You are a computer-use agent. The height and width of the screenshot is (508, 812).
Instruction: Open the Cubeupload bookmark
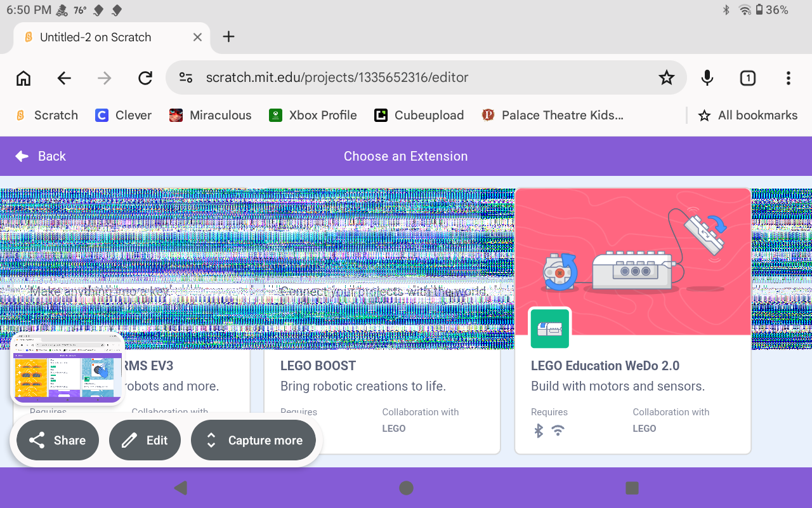[x=419, y=115]
